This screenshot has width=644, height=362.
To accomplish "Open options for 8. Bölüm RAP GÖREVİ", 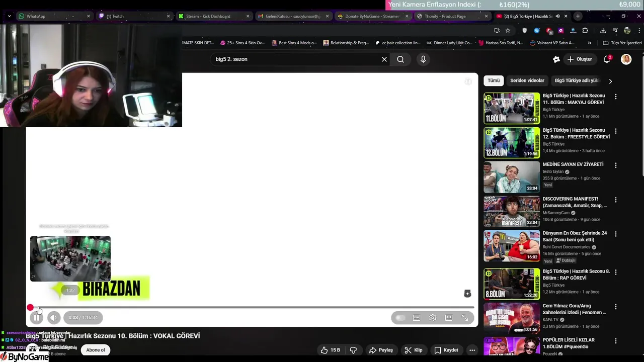I will coord(615,272).
